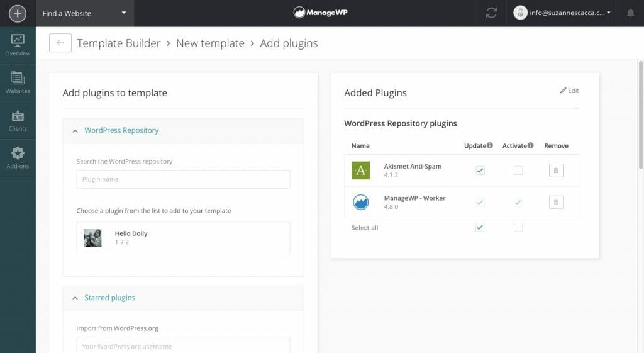Click the plus add website icon
The image size is (644, 353).
pos(17,13)
